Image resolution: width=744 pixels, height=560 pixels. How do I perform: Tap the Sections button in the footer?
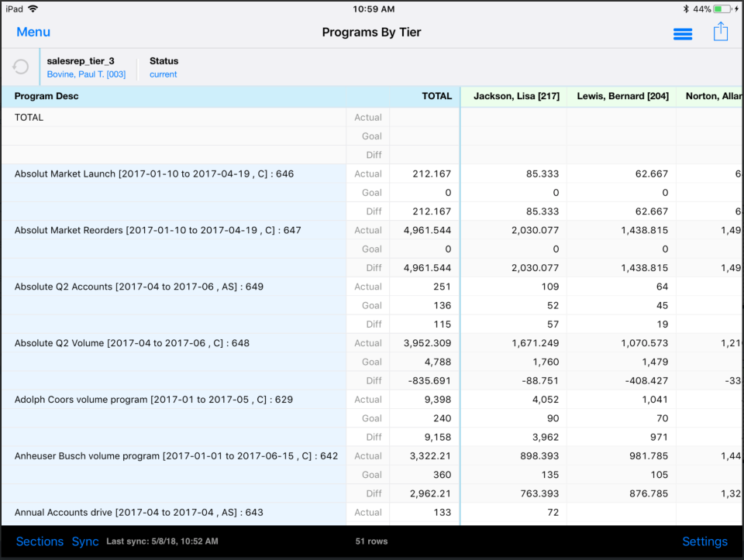click(x=40, y=541)
